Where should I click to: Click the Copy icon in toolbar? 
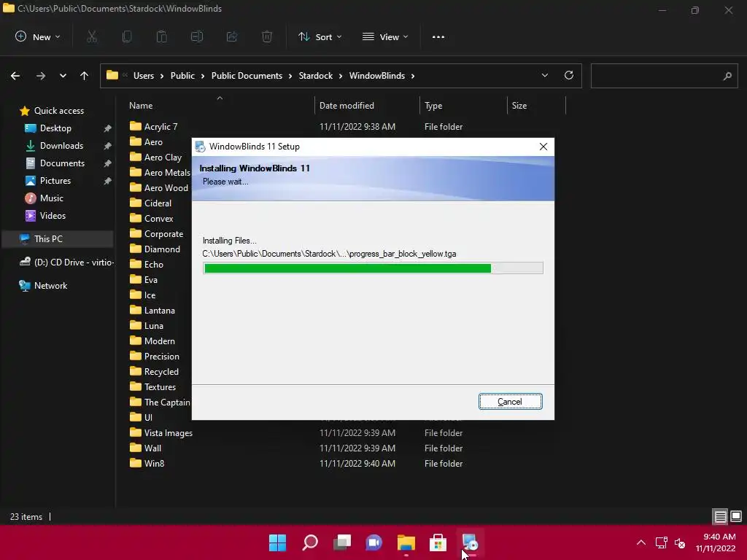click(127, 36)
